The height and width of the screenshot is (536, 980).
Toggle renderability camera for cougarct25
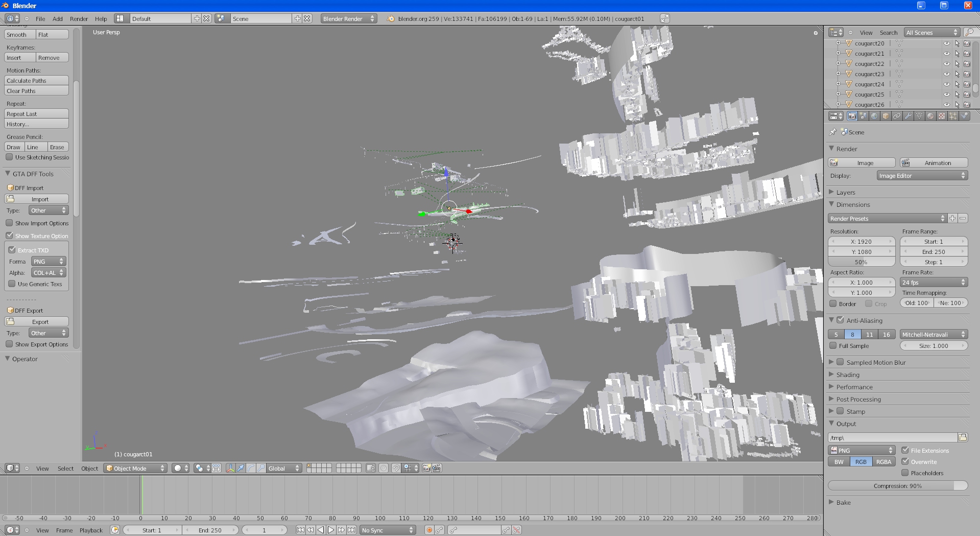(x=967, y=95)
